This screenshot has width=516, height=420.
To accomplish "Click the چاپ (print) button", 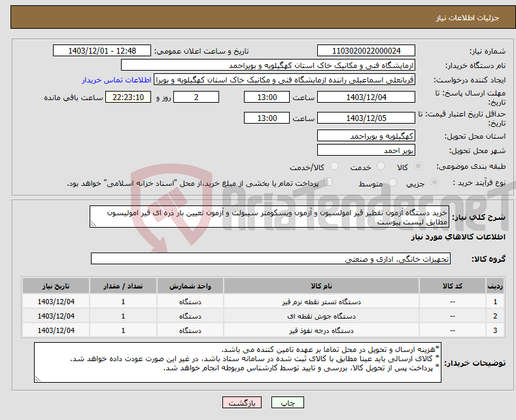I will [x=287, y=402].
